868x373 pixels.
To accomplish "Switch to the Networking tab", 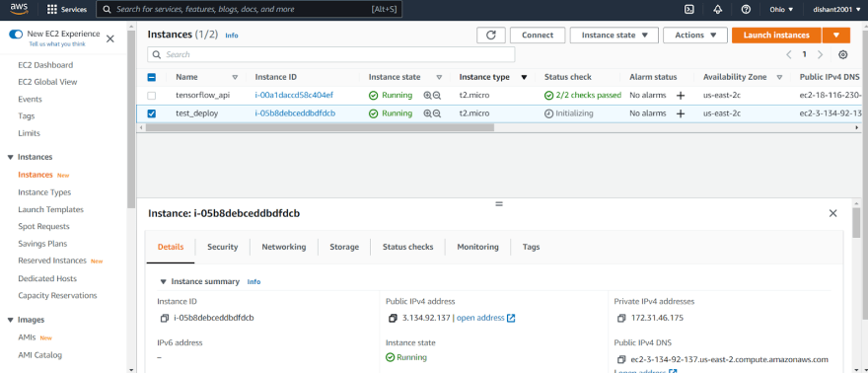I will pos(284,247).
